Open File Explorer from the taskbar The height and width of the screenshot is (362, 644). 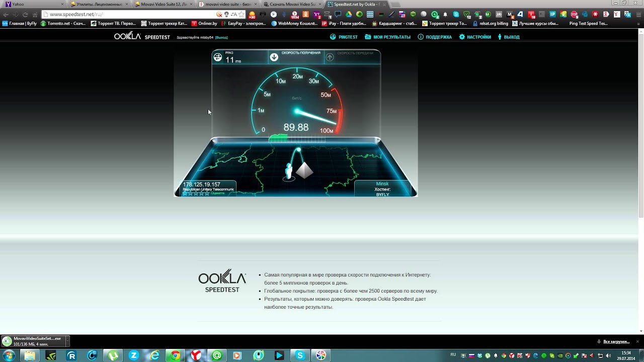coord(30,355)
